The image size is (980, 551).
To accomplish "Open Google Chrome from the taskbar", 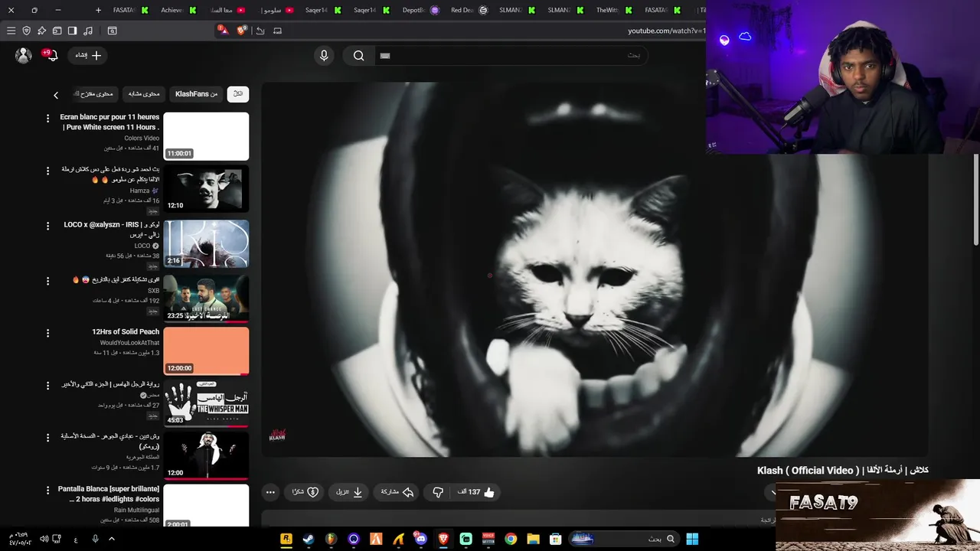I will [511, 539].
